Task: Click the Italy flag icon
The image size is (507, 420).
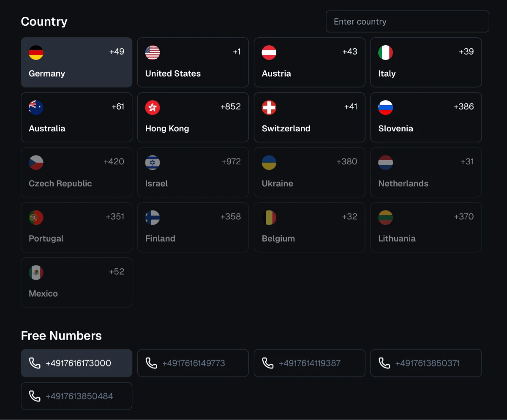Action: [x=386, y=53]
